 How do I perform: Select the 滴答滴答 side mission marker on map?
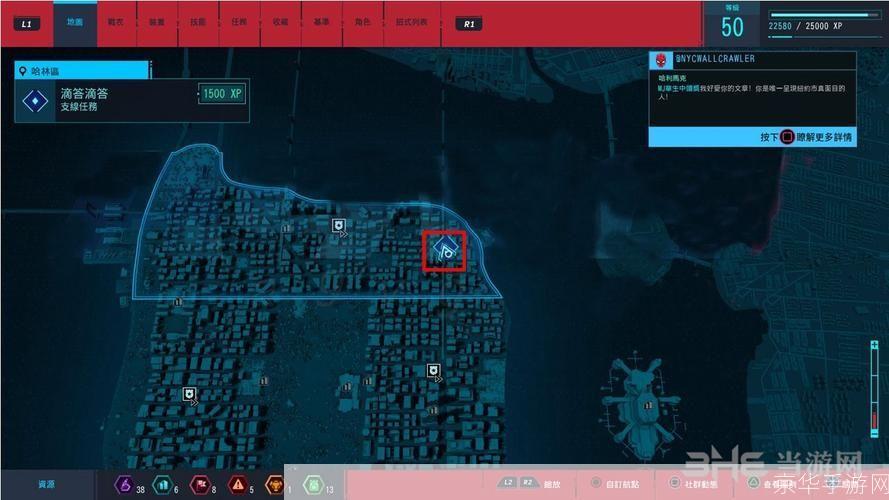[446, 250]
